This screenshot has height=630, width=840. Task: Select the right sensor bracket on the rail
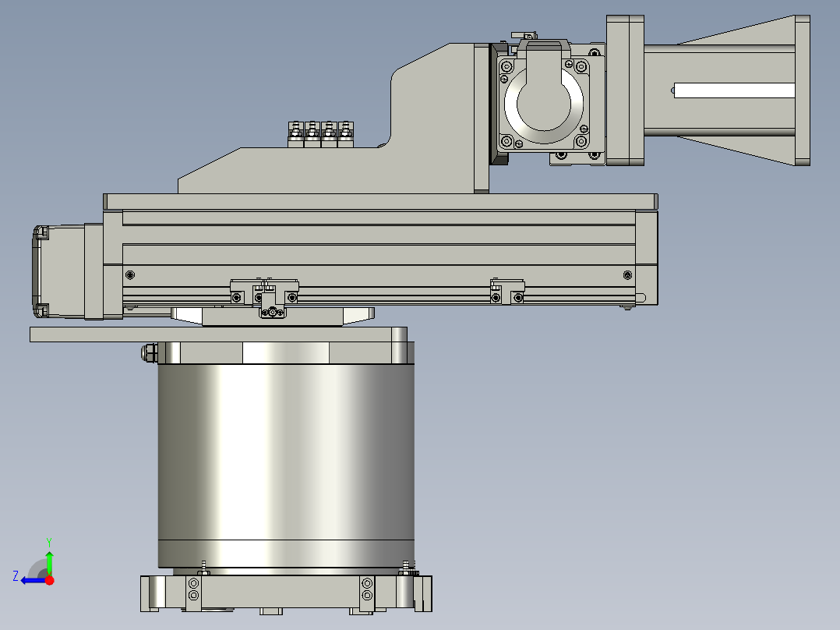pos(507,292)
